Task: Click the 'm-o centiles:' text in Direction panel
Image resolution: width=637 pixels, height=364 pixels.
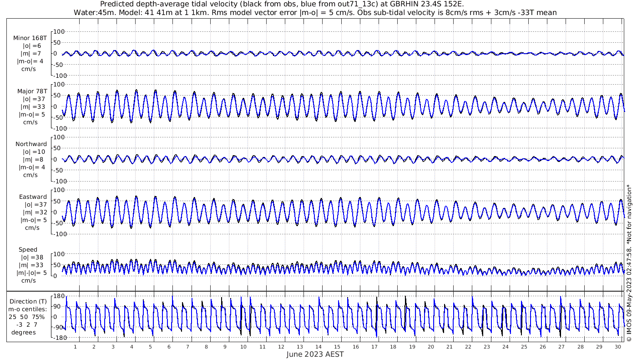Action: (x=28, y=309)
